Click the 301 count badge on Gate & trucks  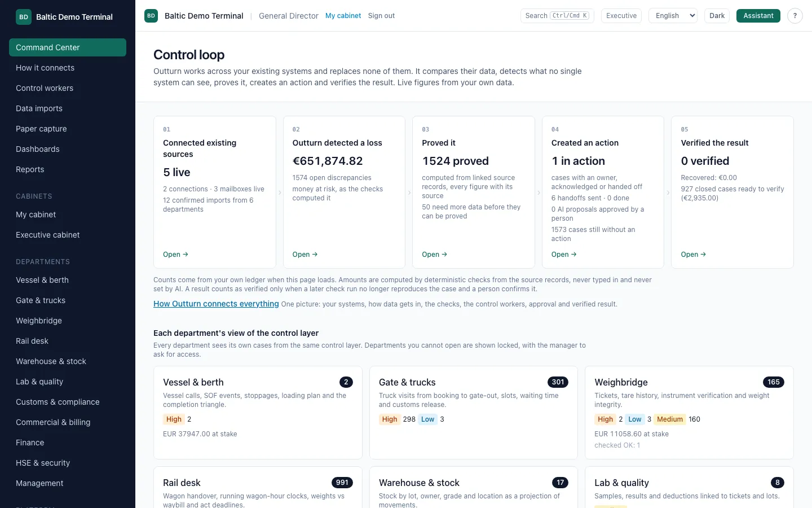[x=558, y=382]
